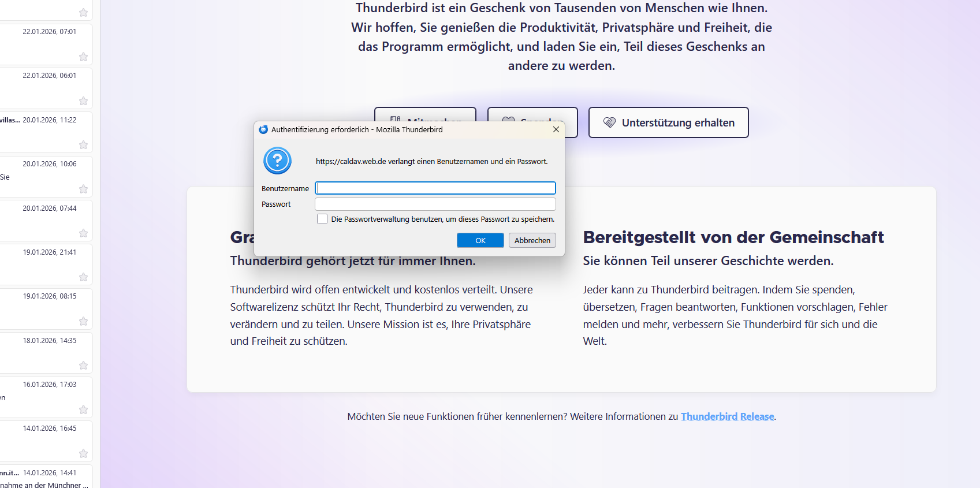980x488 pixels.
Task: Focus the Benutzername input field
Action: pyautogui.click(x=435, y=188)
